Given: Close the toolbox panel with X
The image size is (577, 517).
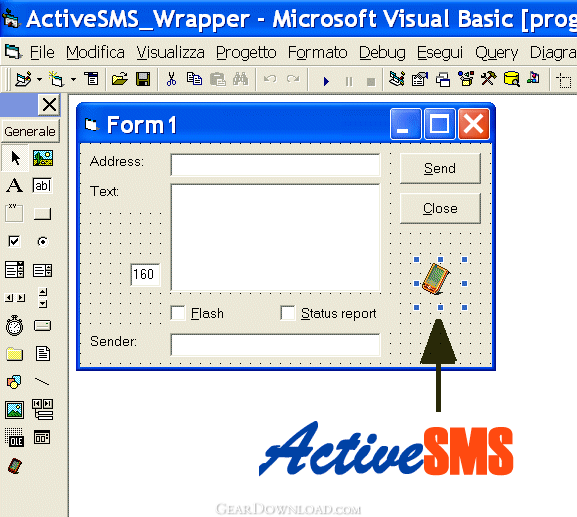Looking at the screenshot, I should (x=49, y=105).
